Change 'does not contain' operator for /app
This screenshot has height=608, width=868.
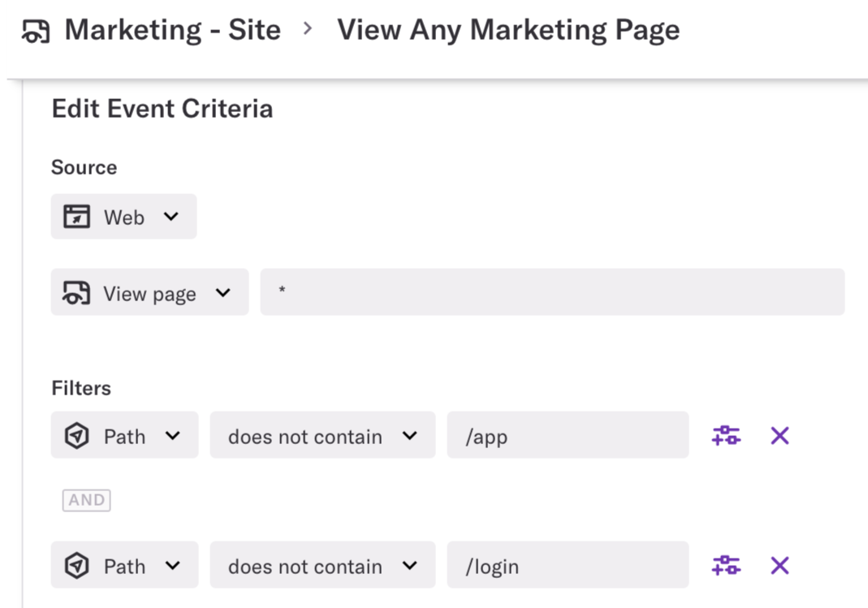click(x=322, y=435)
